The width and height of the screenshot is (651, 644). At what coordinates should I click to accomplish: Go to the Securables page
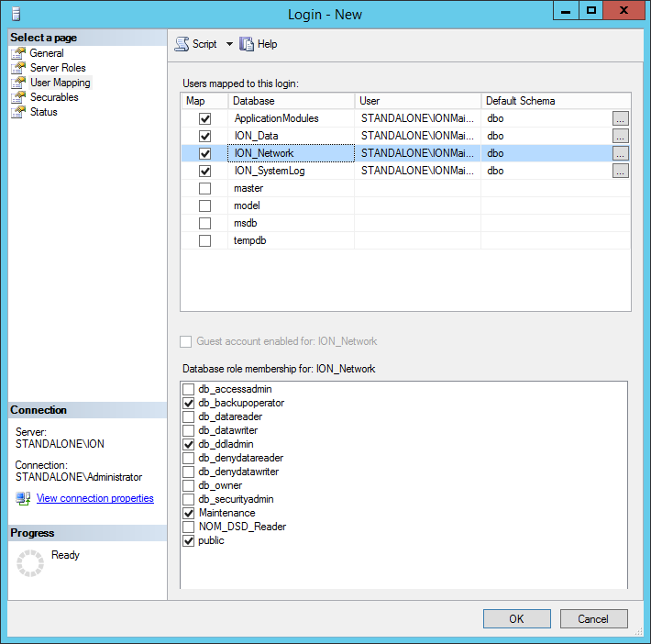point(54,97)
